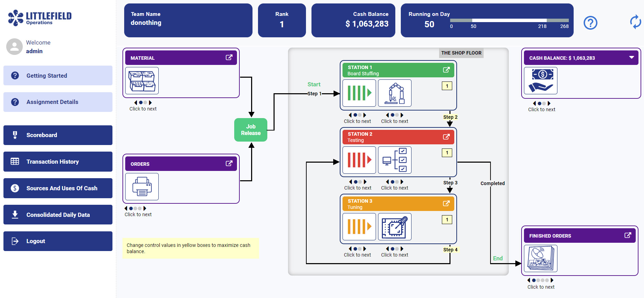This screenshot has height=298, width=644.
Task: Click left arrow under Orders icon
Action: coord(126,208)
